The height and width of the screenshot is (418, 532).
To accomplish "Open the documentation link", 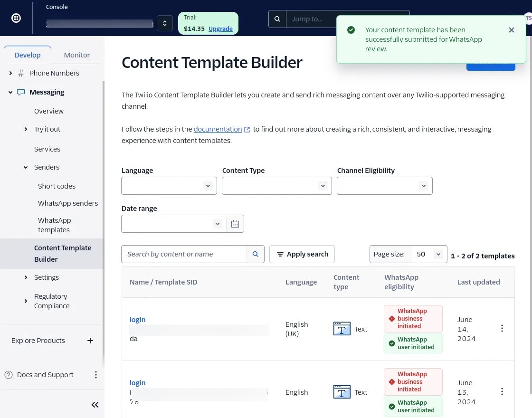I will [x=218, y=129].
